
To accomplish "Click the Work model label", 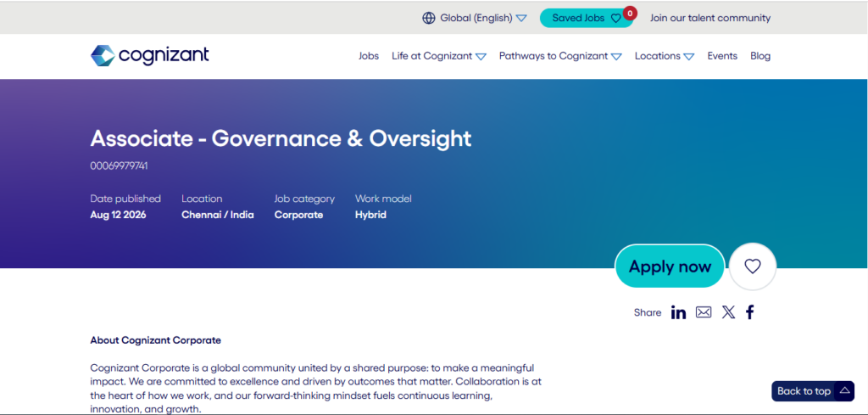I will coord(383,199).
